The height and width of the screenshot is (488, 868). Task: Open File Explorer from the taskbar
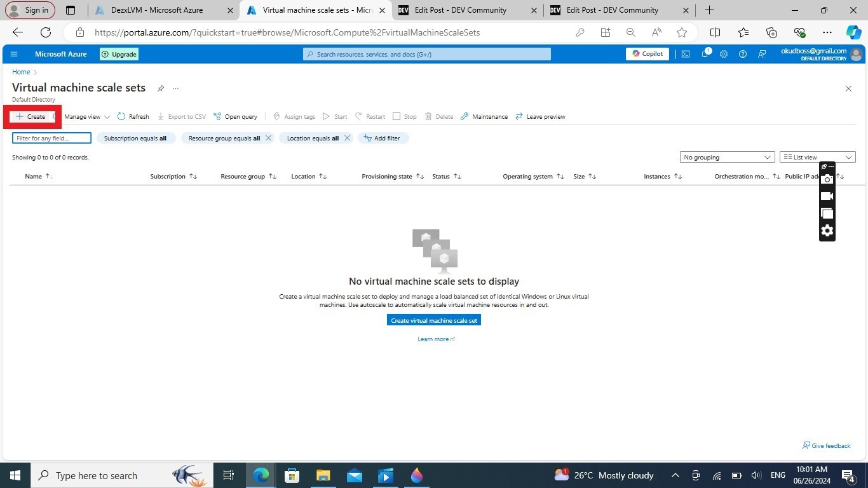(x=323, y=475)
